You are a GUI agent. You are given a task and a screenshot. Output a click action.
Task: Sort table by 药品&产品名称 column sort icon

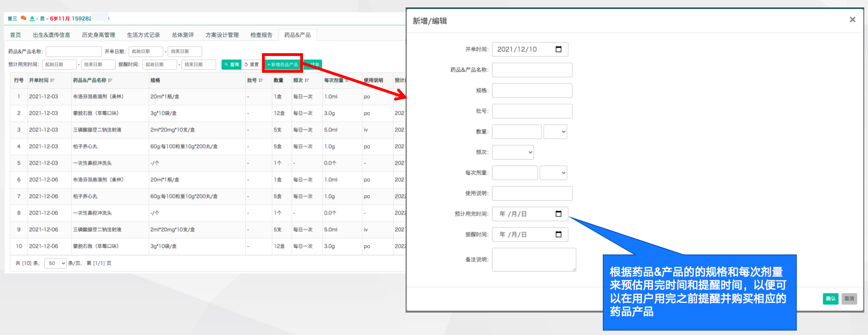point(110,80)
